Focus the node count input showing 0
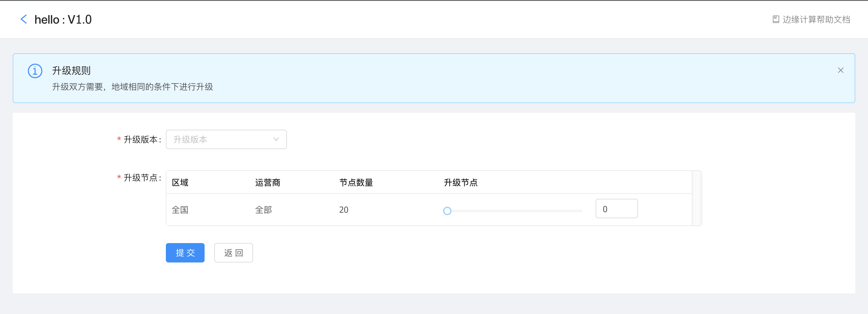868x314 pixels. coord(616,209)
